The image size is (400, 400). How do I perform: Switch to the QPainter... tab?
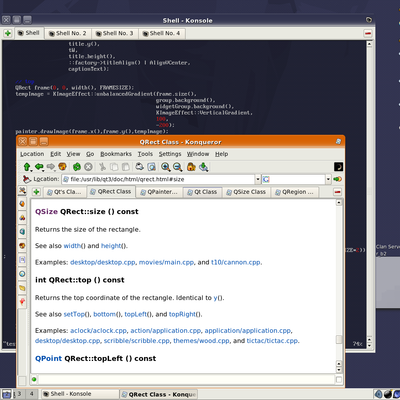tap(159, 192)
